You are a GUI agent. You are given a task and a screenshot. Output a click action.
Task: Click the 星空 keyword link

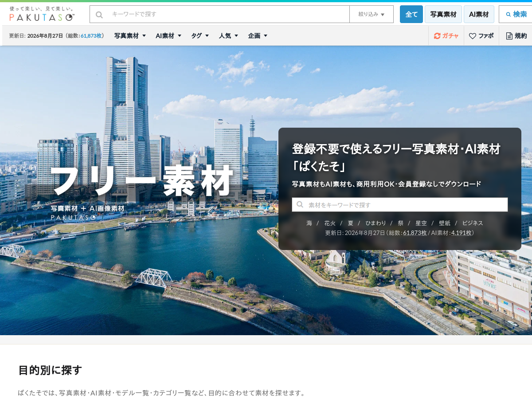coord(421,223)
